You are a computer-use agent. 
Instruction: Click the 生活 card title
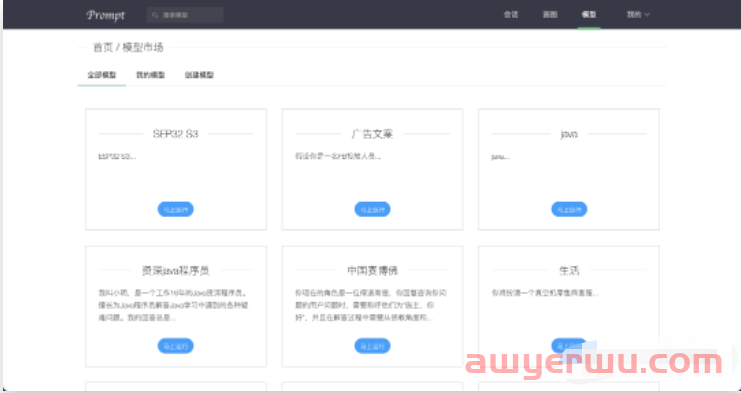point(569,271)
